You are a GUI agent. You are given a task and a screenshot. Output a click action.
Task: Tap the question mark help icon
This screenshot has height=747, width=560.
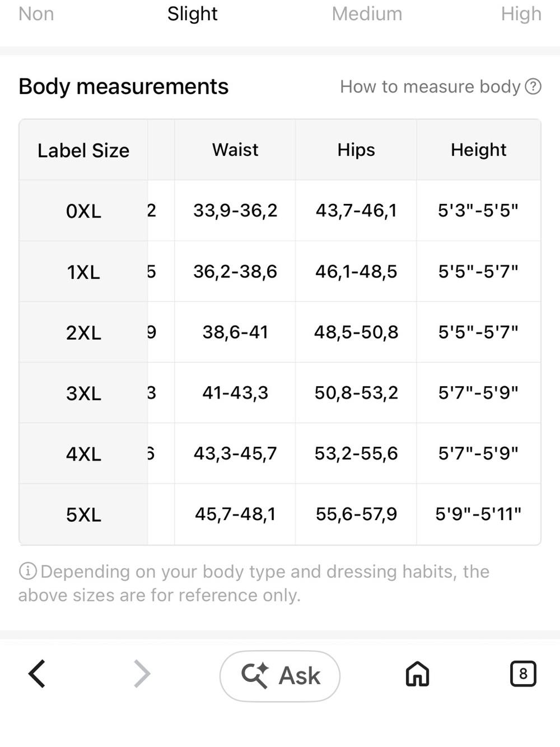coord(533,87)
